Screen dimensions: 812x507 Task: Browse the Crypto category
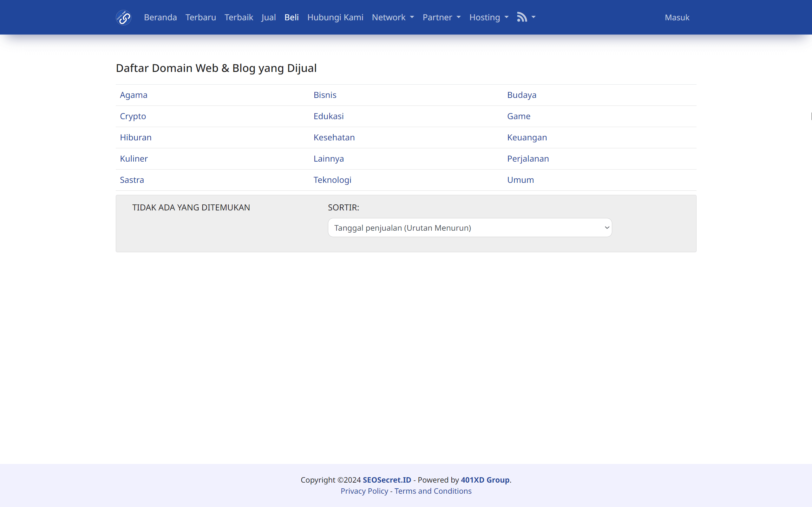(x=133, y=116)
